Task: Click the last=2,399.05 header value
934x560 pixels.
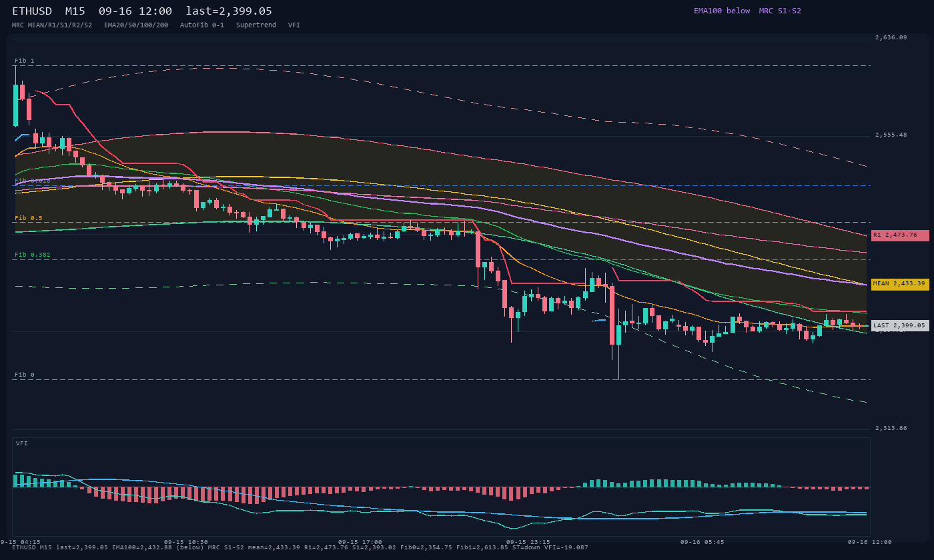Action: [x=229, y=11]
